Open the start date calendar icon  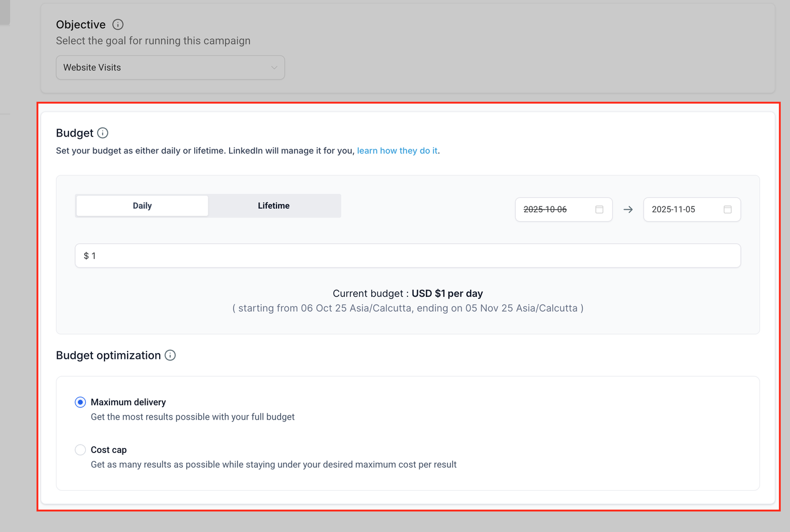599,209
